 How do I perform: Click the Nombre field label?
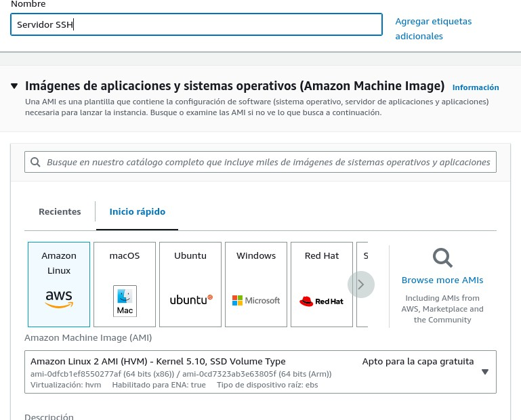(x=28, y=4)
